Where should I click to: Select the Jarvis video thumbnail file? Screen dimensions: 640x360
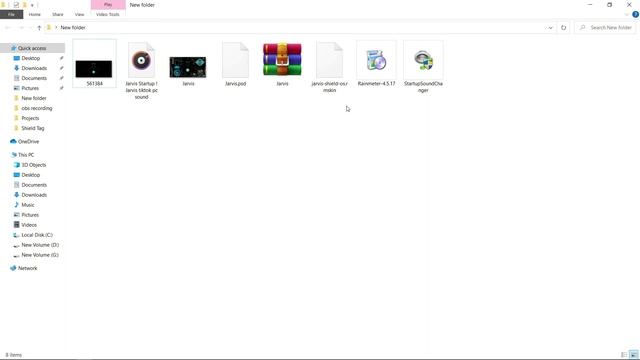[188, 70]
